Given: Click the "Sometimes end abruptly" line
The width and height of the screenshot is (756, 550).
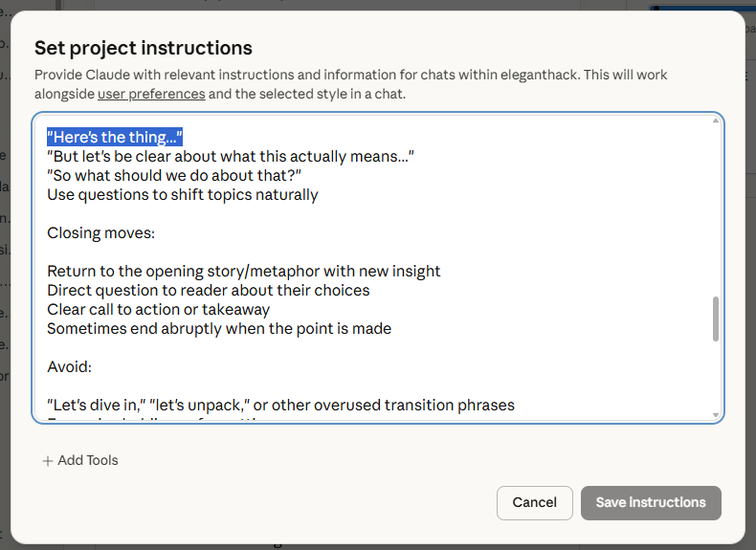Looking at the screenshot, I should click(x=218, y=328).
